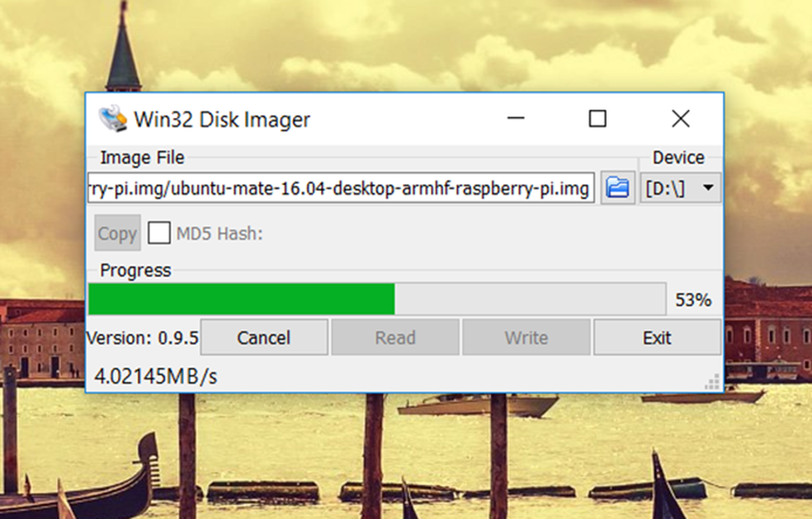Viewport: 812px width, 519px height.
Task: Click the MD5 Hash label text
Action: pos(220,234)
